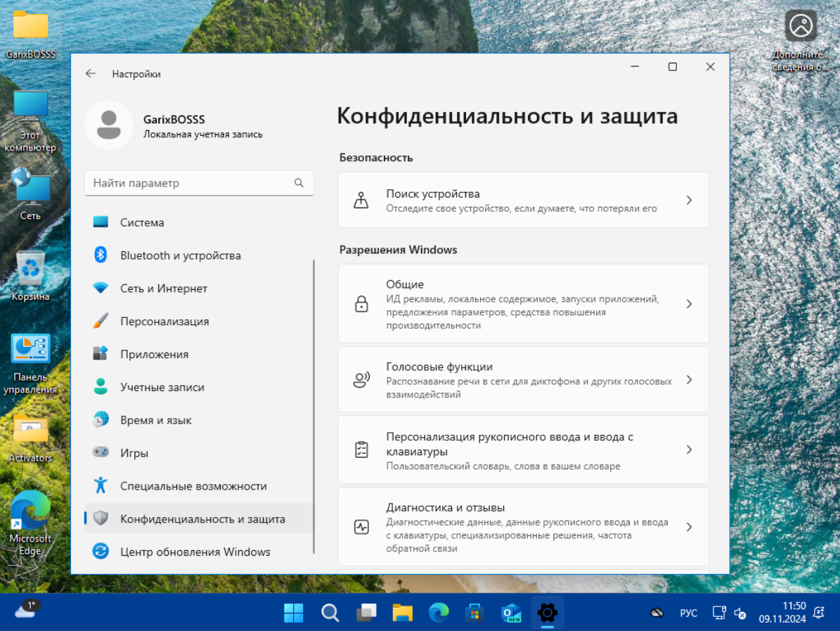Screen dimensions: 840x631
Task: Open Центр обновления Windows icon
Action: (x=101, y=552)
